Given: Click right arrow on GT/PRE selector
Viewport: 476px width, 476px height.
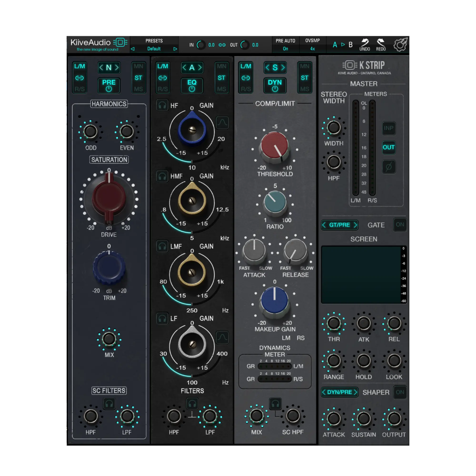Looking at the screenshot, I should pos(355,225).
